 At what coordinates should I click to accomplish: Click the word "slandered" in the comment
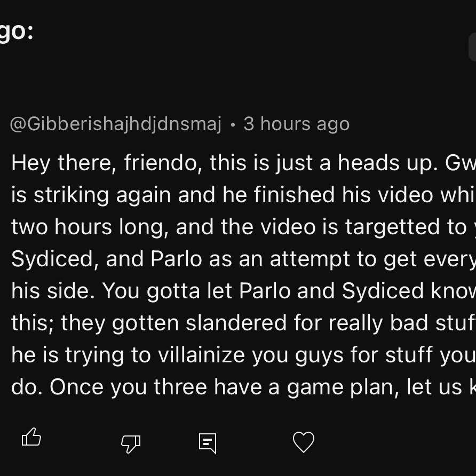tap(236, 322)
